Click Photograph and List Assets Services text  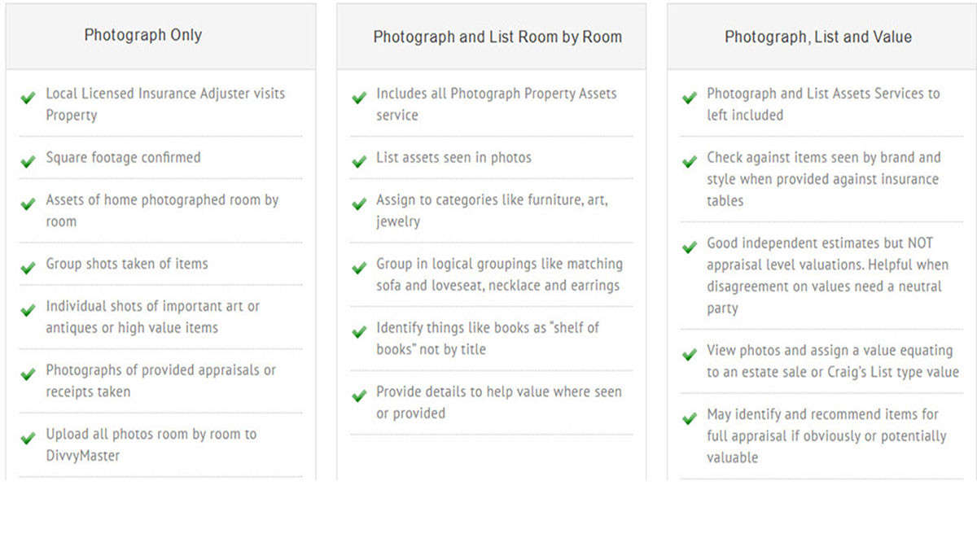(823, 104)
